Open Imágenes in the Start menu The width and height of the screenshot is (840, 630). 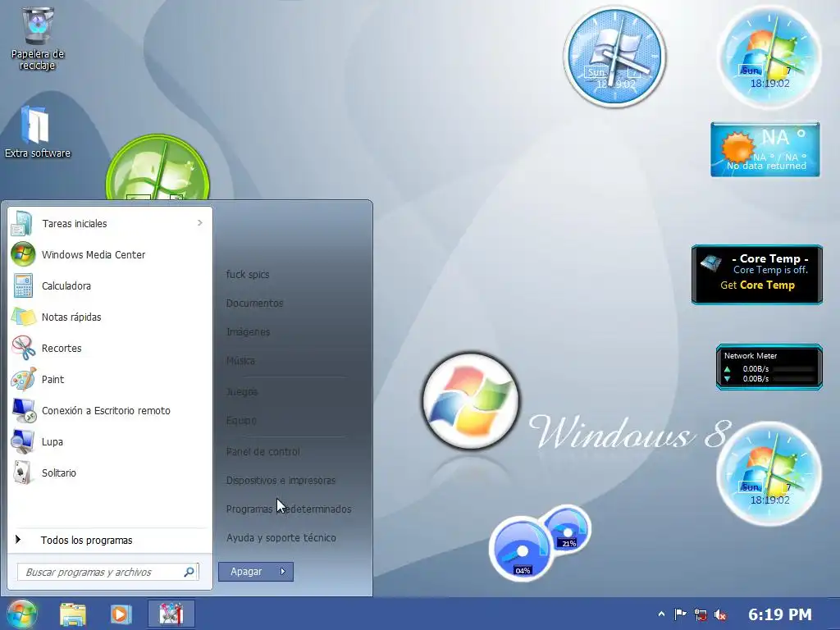248,332
